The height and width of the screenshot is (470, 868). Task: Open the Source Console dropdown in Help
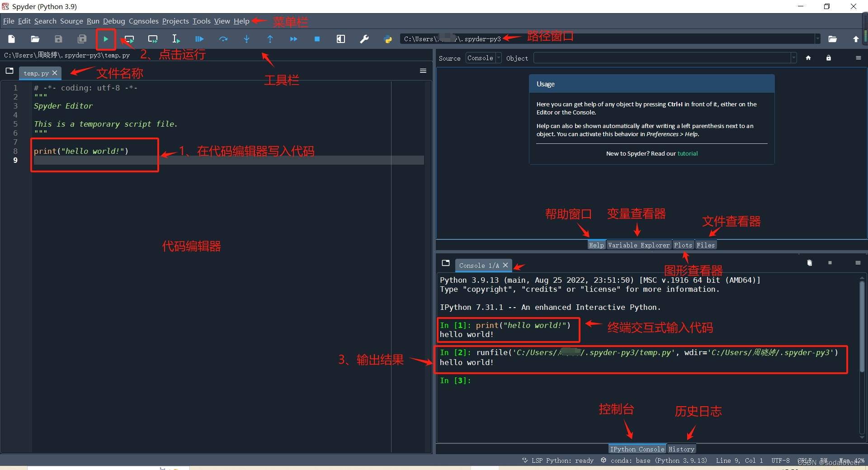484,58
